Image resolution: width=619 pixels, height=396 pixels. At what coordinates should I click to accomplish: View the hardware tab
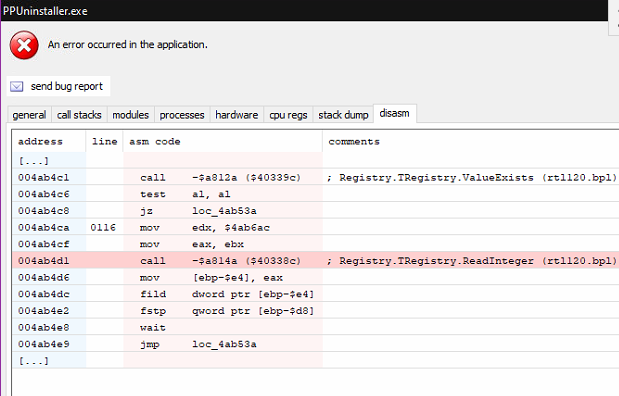click(236, 115)
